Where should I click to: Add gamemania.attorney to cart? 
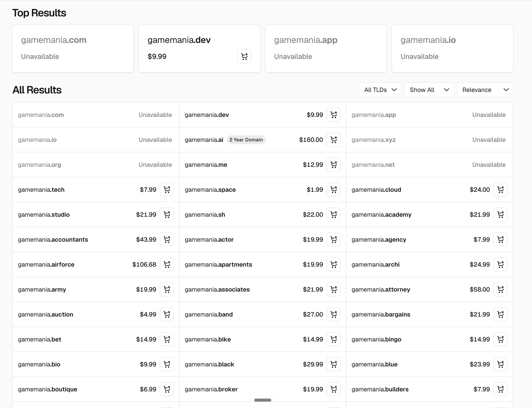coord(500,290)
